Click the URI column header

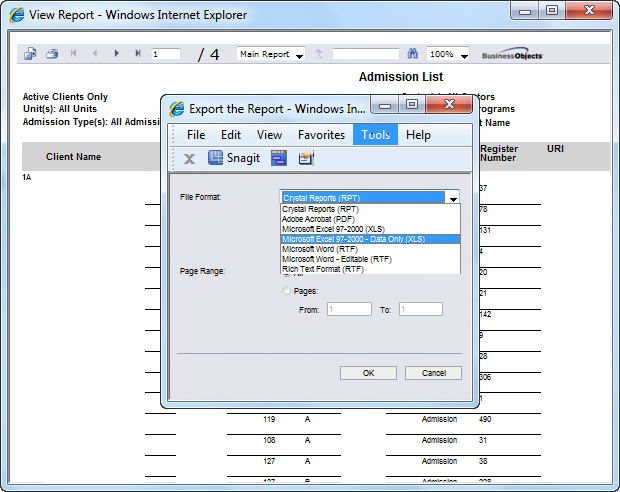pyautogui.click(x=555, y=149)
